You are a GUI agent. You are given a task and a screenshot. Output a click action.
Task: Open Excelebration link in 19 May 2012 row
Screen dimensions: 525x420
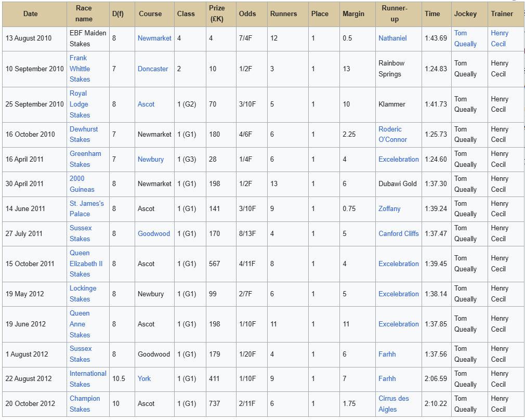(399, 294)
